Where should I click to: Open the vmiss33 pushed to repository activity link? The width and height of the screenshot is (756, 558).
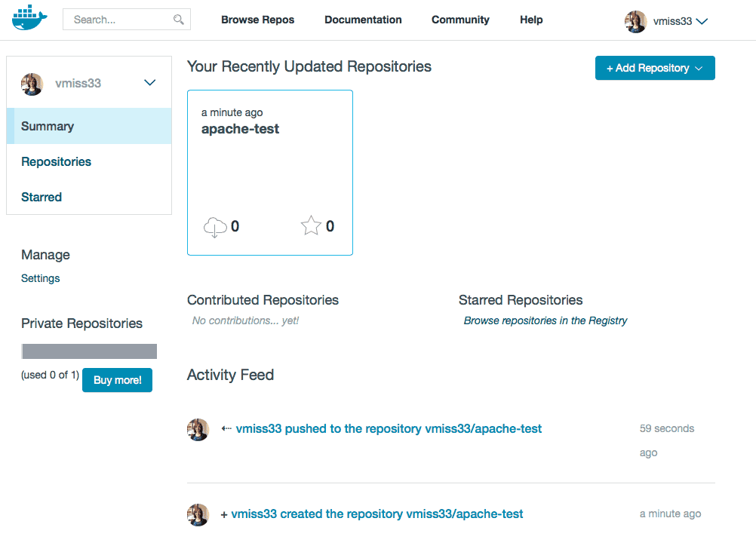(389, 429)
